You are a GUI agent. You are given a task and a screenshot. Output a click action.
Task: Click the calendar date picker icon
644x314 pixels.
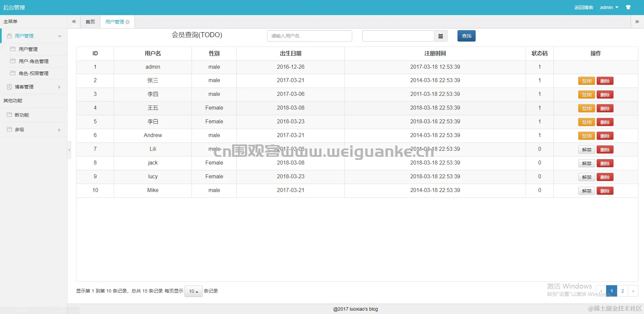click(441, 36)
